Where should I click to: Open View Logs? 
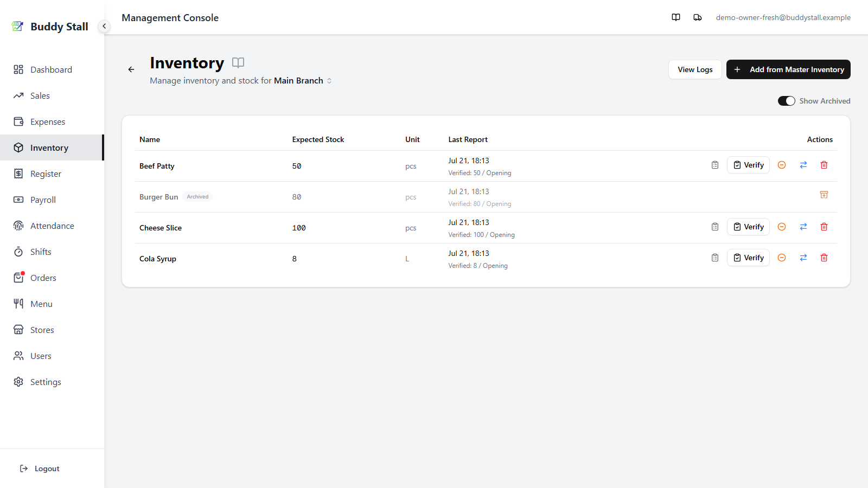(x=695, y=69)
